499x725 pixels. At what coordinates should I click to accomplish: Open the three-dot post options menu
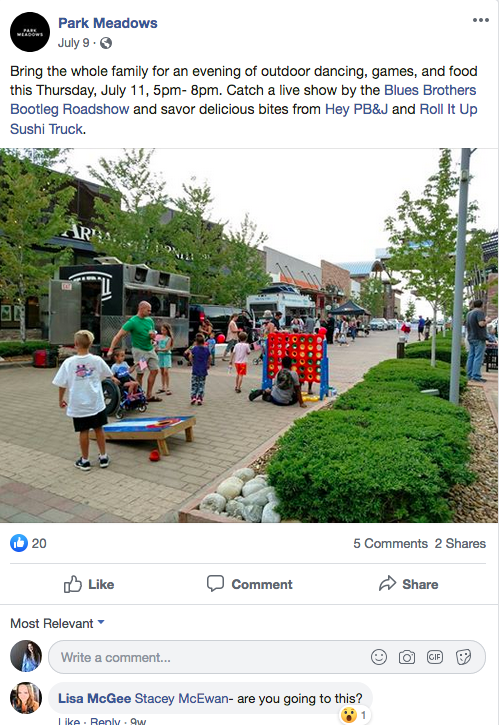[x=481, y=20]
